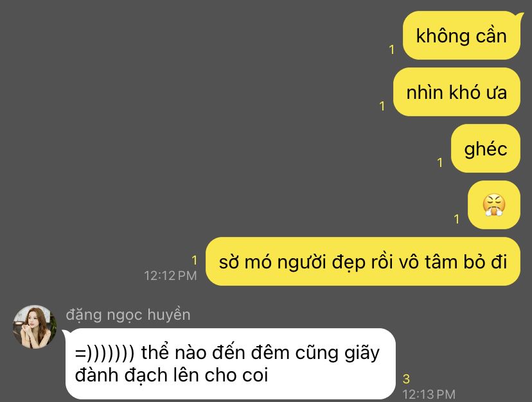Click read count 3 beside white bubble
Image resolution: width=532 pixels, height=402 pixels.
tap(406, 379)
